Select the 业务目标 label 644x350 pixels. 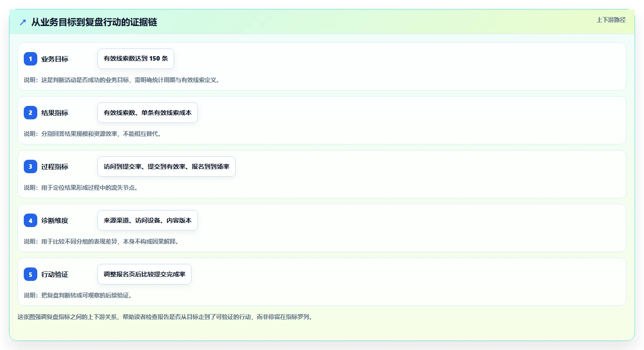pos(55,59)
